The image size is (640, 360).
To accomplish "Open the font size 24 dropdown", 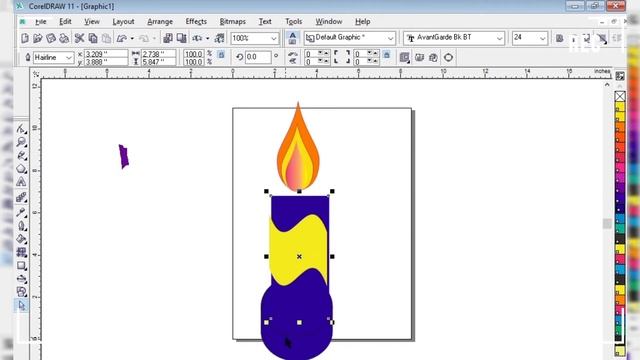I will click(x=542, y=38).
